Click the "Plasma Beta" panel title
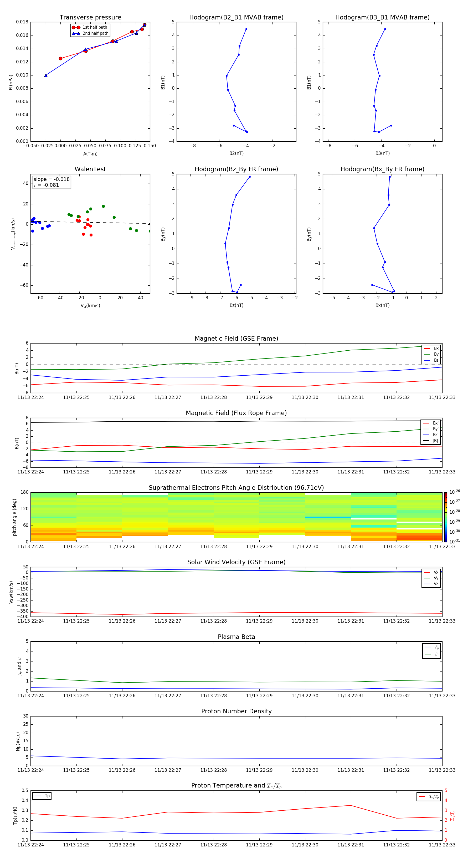473x868 pixels. (x=236, y=637)
